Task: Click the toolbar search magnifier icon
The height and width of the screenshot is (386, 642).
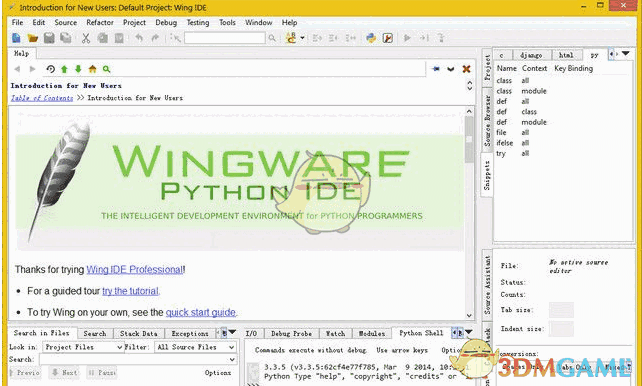Action: click(x=272, y=38)
